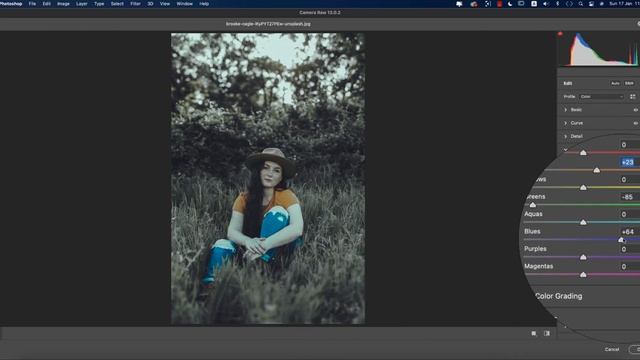Click the Yellows slider handle
The height and width of the screenshot is (360, 640).
pyautogui.click(x=583, y=187)
